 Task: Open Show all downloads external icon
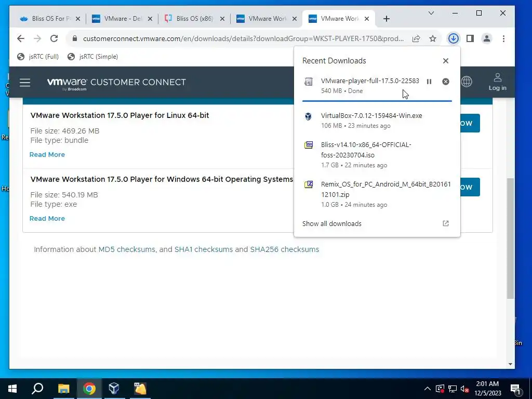(x=445, y=223)
